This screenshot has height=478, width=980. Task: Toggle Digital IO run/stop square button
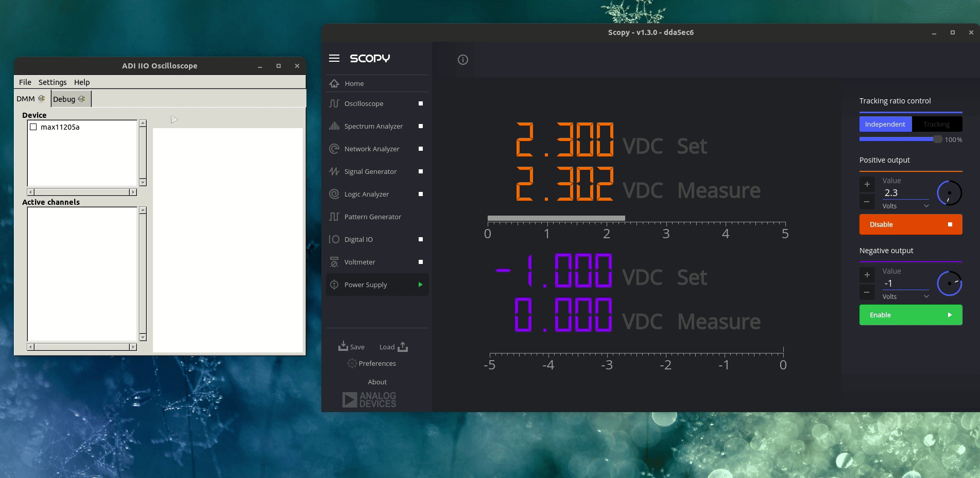[x=421, y=239]
